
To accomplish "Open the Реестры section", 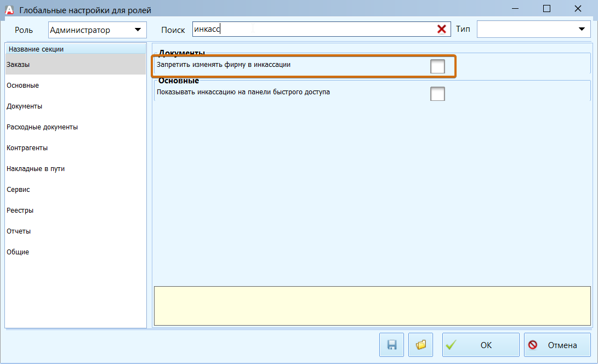I will [76, 211].
